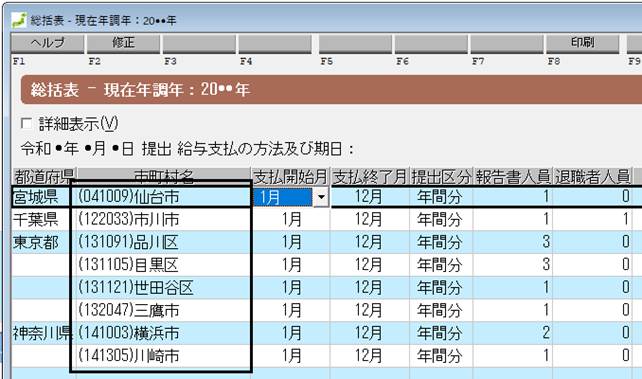This screenshot has width=642, height=379.
Task: Select (131105)目黒区 cell
Action: coord(164,265)
